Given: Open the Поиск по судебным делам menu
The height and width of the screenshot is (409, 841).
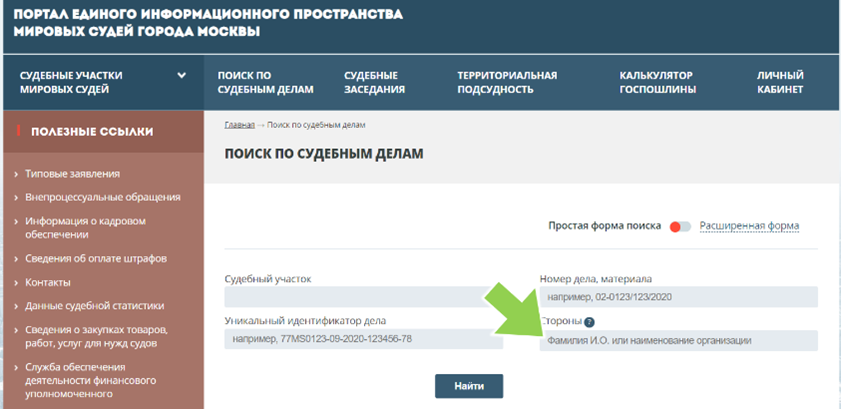Looking at the screenshot, I should click(x=265, y=82).
